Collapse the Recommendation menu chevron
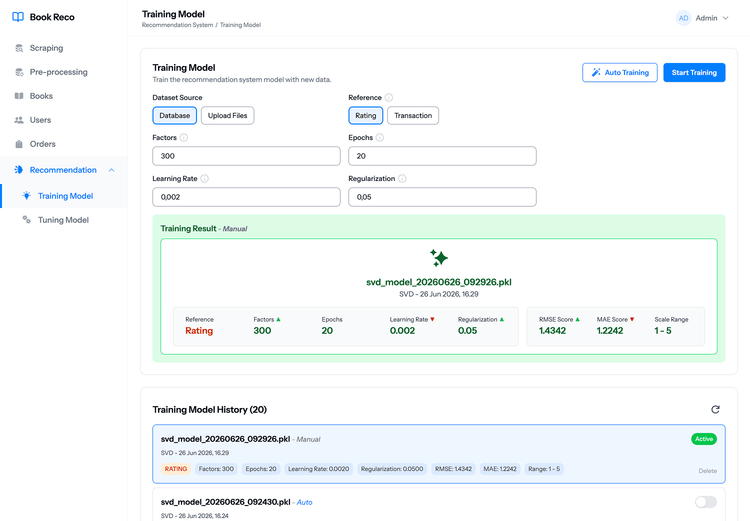The height and width of the screenshot is (521, 750). [x=111, y=170]
